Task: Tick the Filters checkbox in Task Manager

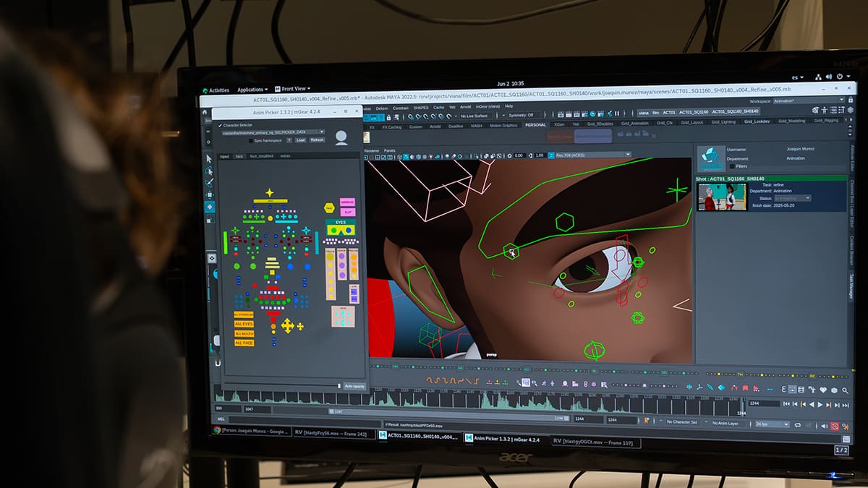Action: click(731, 166)
